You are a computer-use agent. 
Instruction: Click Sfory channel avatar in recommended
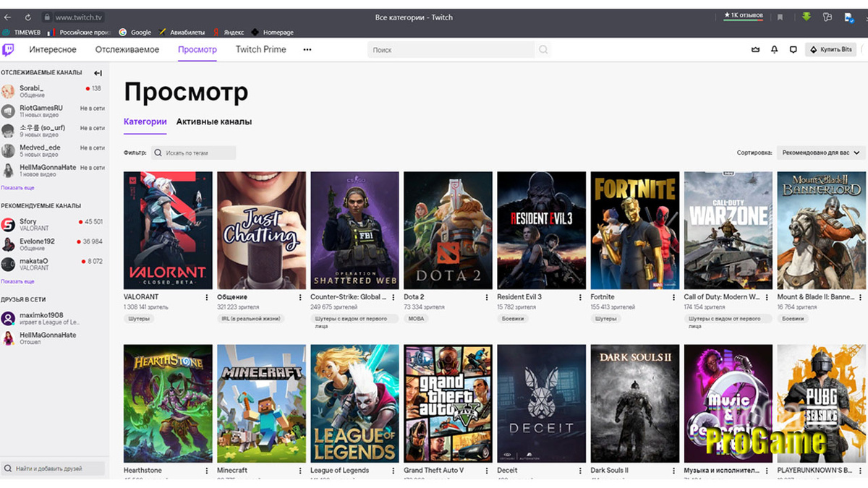(8, 225)
